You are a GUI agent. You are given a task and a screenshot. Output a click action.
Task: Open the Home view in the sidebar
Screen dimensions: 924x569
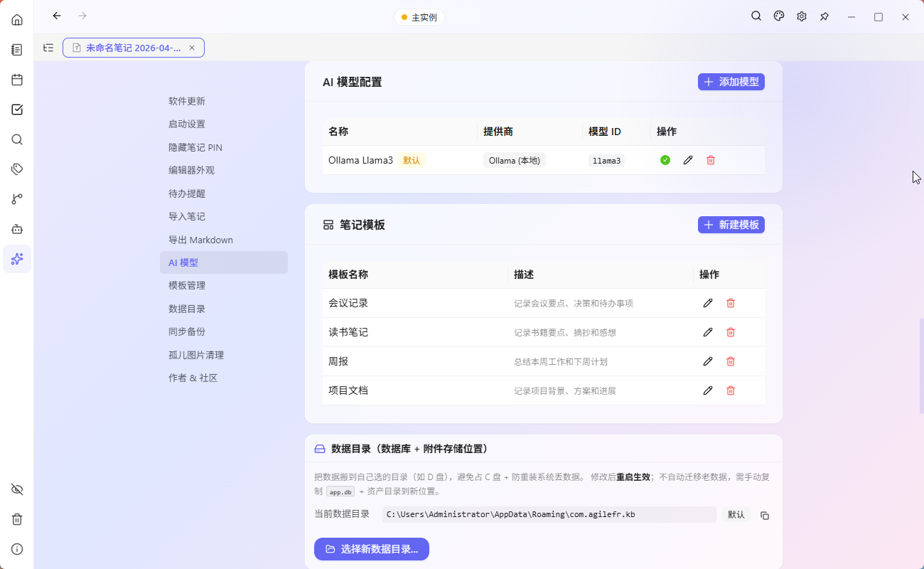point(17,19)
